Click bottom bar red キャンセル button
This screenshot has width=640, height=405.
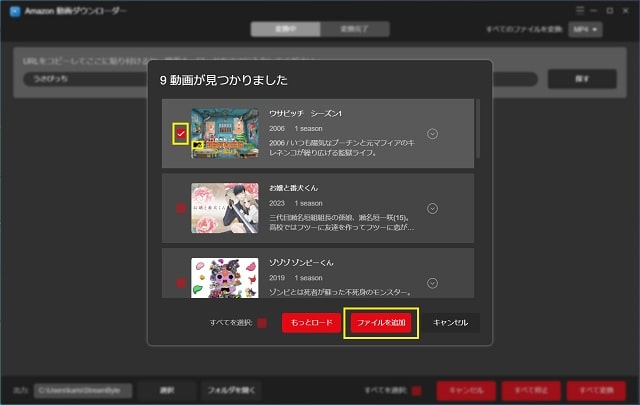coord(466,391)
